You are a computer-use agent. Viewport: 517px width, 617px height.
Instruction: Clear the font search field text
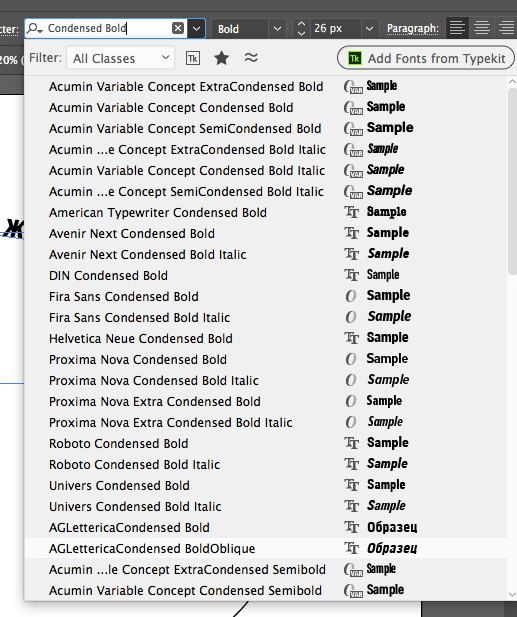coord(178,28)
